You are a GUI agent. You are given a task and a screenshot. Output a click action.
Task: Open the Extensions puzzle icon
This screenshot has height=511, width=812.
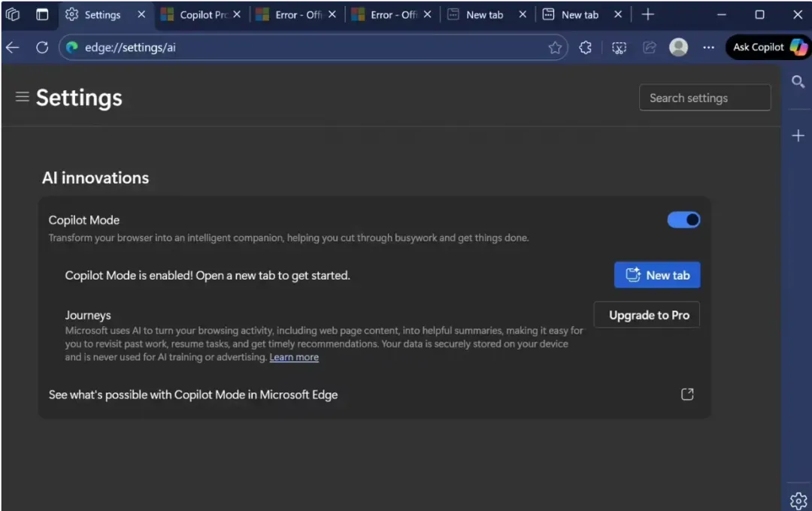(585, 47)
